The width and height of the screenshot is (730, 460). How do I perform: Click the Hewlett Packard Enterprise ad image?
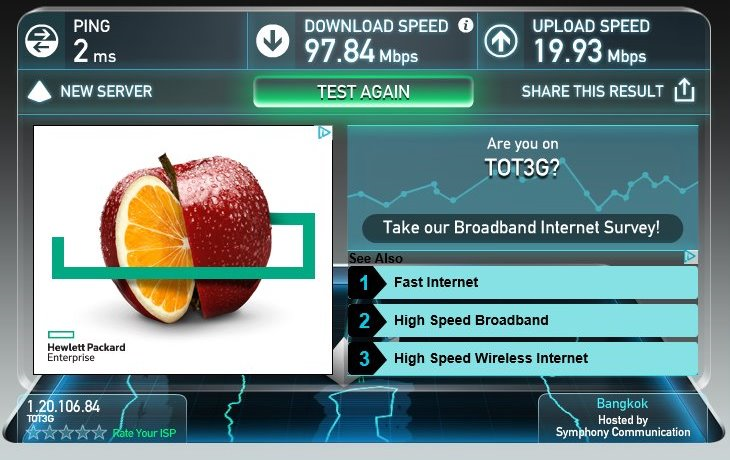[183, 250]
